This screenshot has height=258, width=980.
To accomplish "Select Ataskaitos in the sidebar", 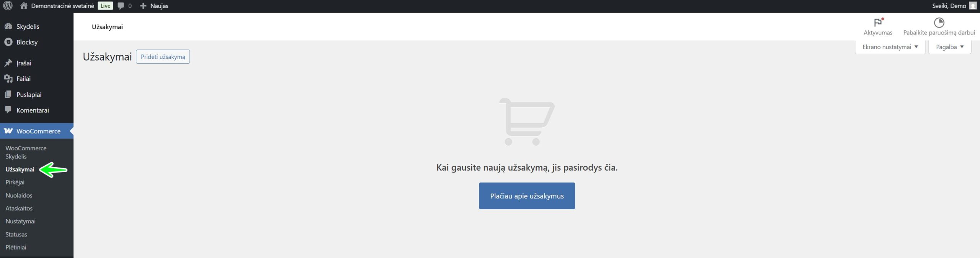I will click(19, 208).
